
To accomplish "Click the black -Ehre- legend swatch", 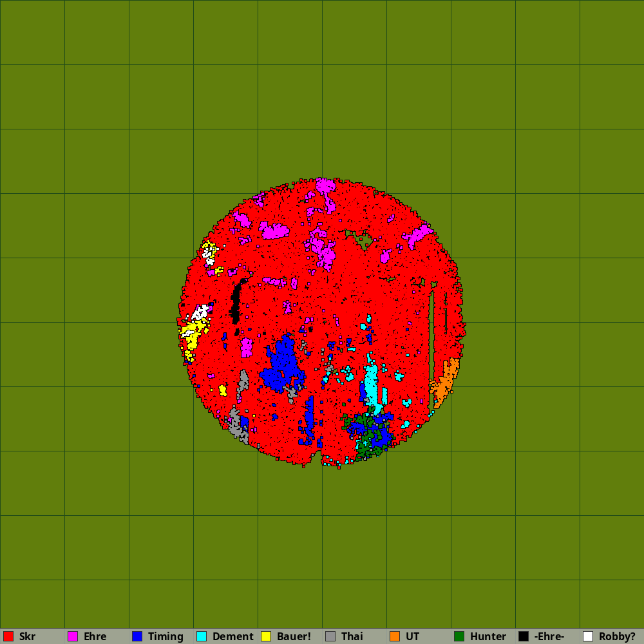I will click(524, 636).
